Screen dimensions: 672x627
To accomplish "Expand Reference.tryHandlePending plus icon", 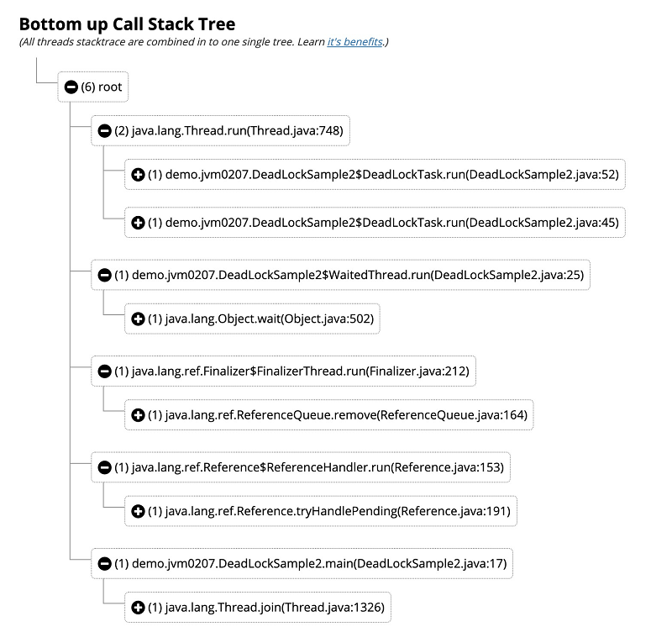I will [139, 510].
